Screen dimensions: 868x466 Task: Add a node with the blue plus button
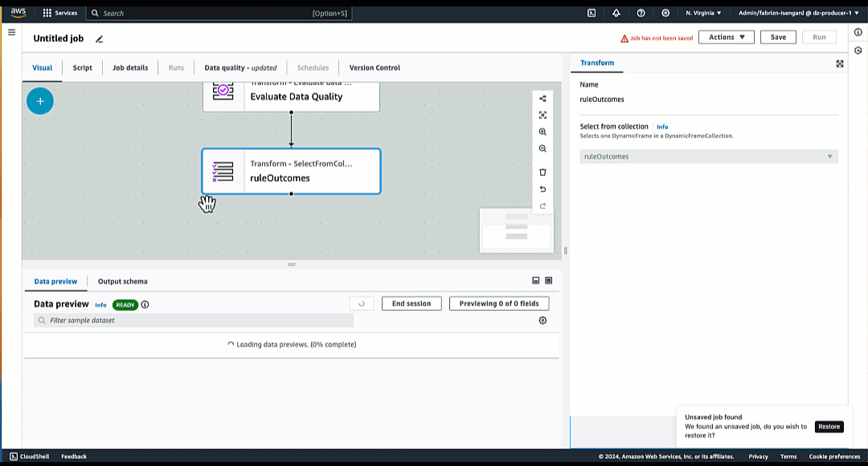[x=40, y=101]
